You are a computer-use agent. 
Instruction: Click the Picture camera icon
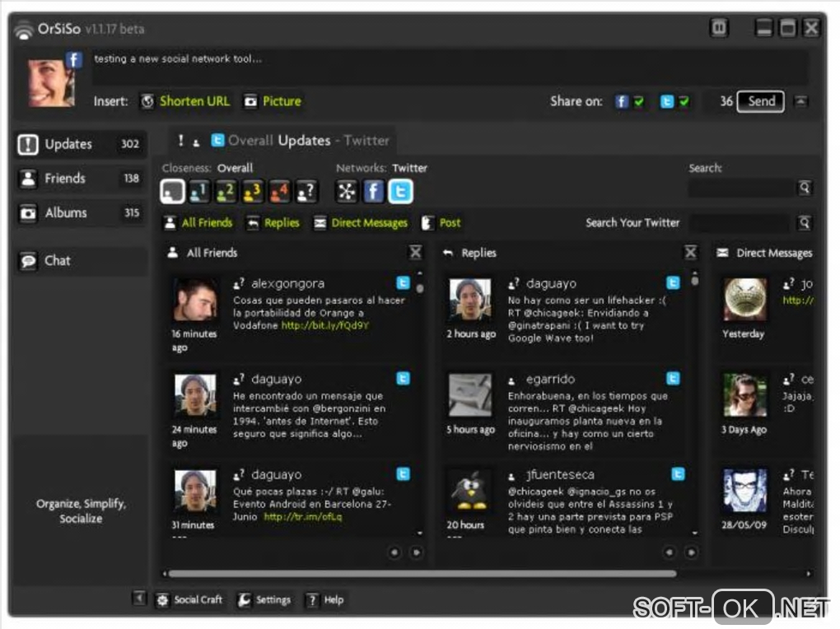250,101
